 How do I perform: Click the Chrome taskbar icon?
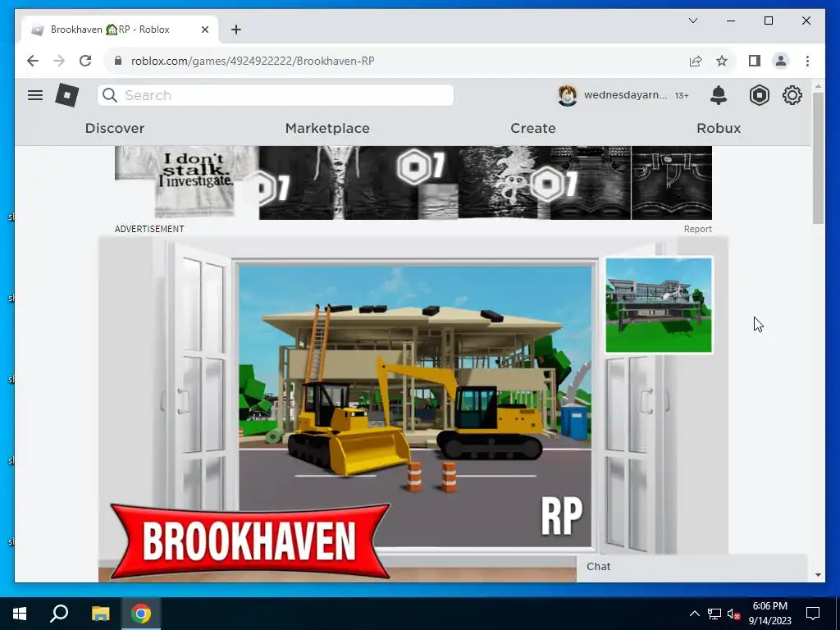point(141,614)
